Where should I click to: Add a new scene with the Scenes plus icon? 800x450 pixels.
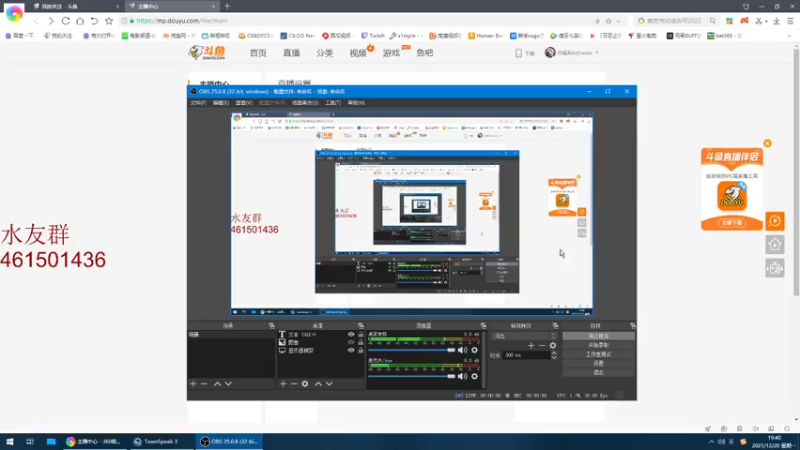[x=193, y=384]
